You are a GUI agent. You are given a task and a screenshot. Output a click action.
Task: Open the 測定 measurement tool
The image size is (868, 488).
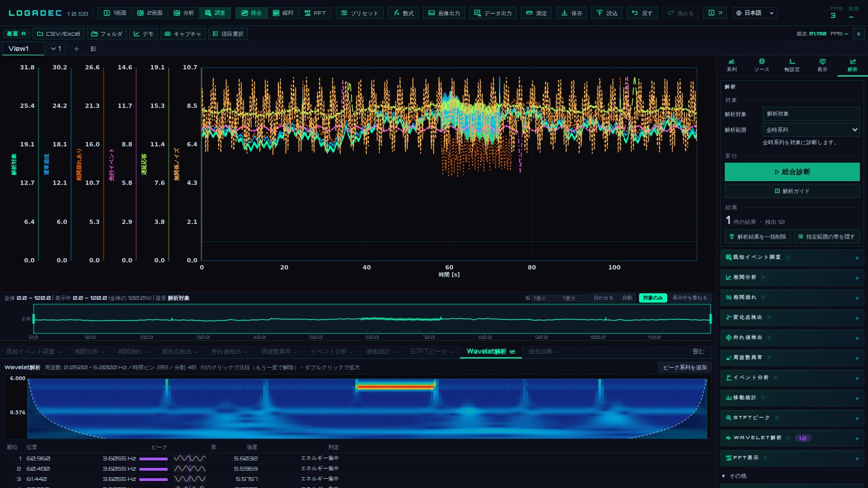point(537,13)
